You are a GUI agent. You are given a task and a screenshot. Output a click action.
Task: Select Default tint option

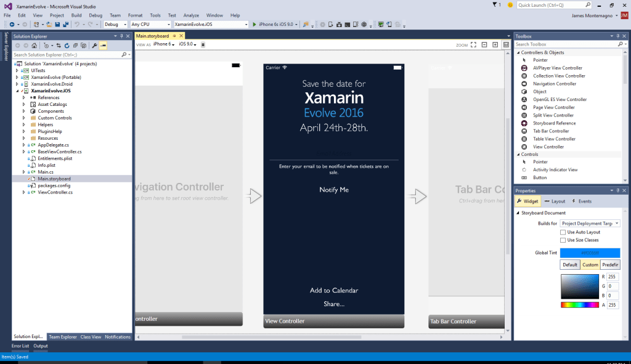570,265
